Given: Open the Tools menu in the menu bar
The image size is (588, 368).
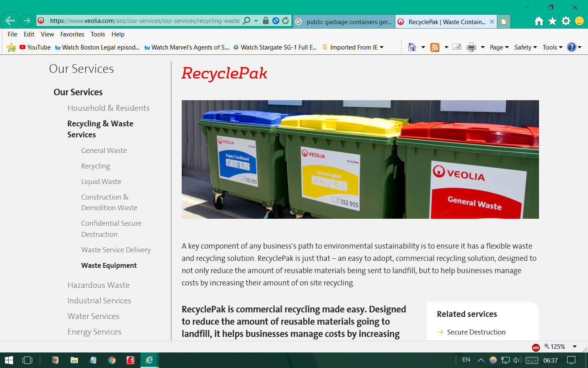Looking at the screenshot, I should (x=98, y=34).
